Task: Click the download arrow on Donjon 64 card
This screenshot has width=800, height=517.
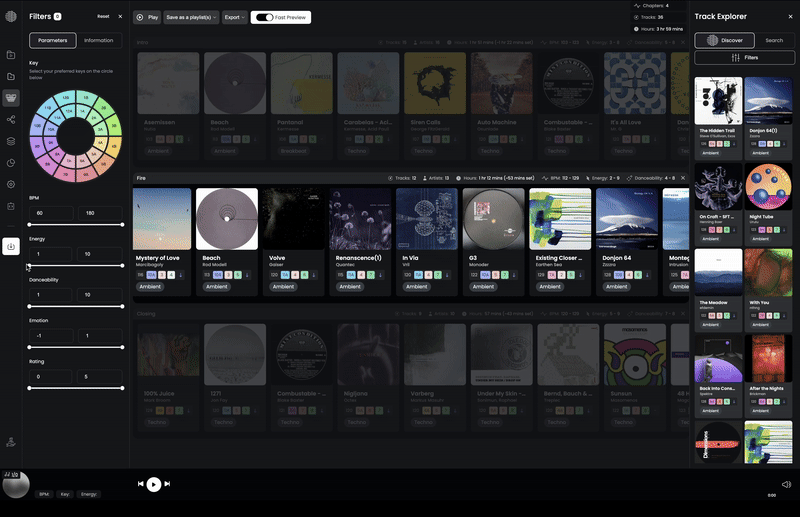Action: coord(647,275)
